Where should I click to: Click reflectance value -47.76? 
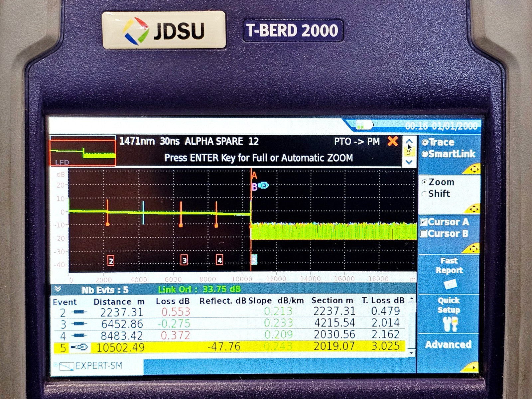224,347
